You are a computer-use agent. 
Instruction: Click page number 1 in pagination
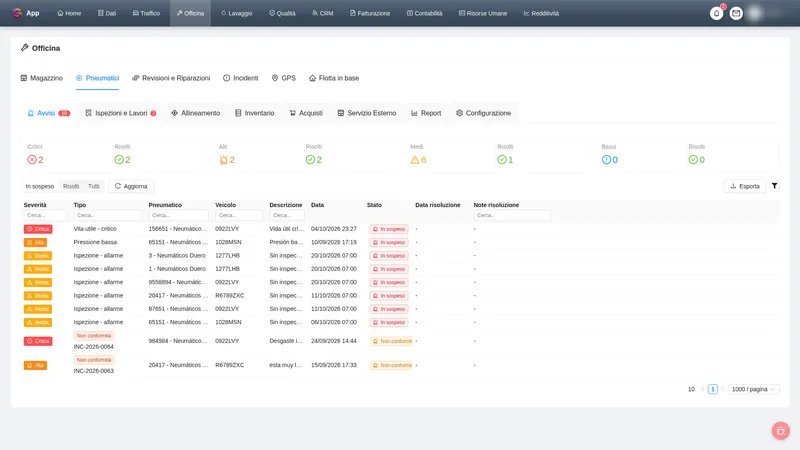click(x=713, y=389)
